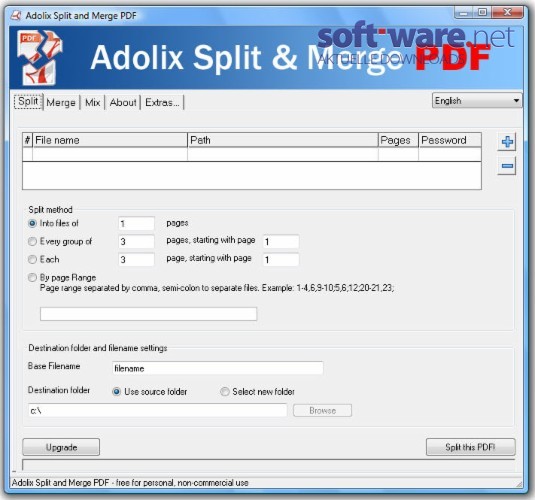Click the 'Password' column header
The height and width of the screenshot is (500, 535).
[450, 140]
